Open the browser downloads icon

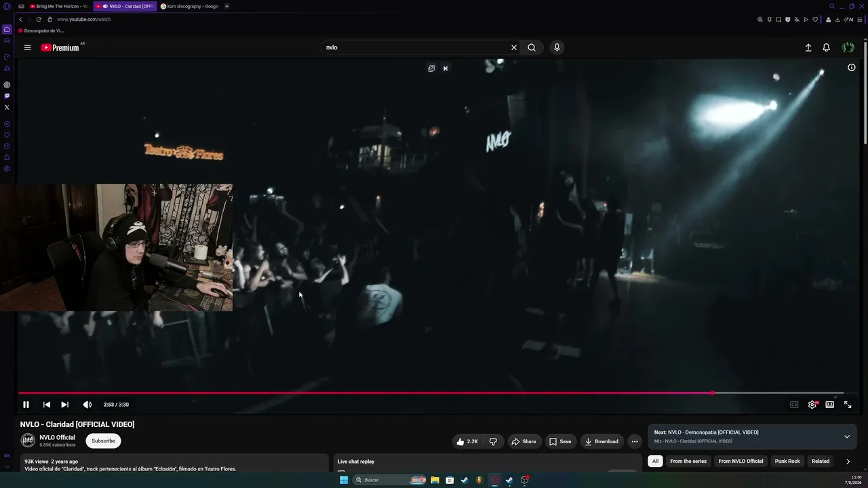tap(838, 20)
